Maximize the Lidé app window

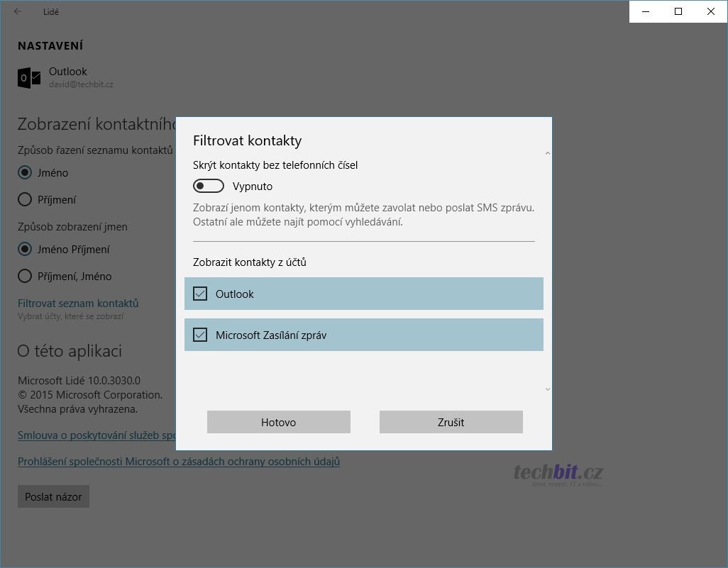678,11
